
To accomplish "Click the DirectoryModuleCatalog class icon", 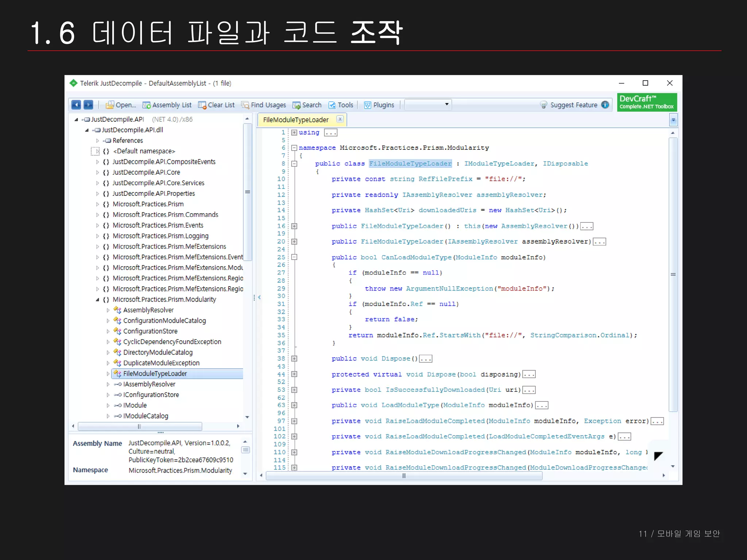I will coord(117,352).
